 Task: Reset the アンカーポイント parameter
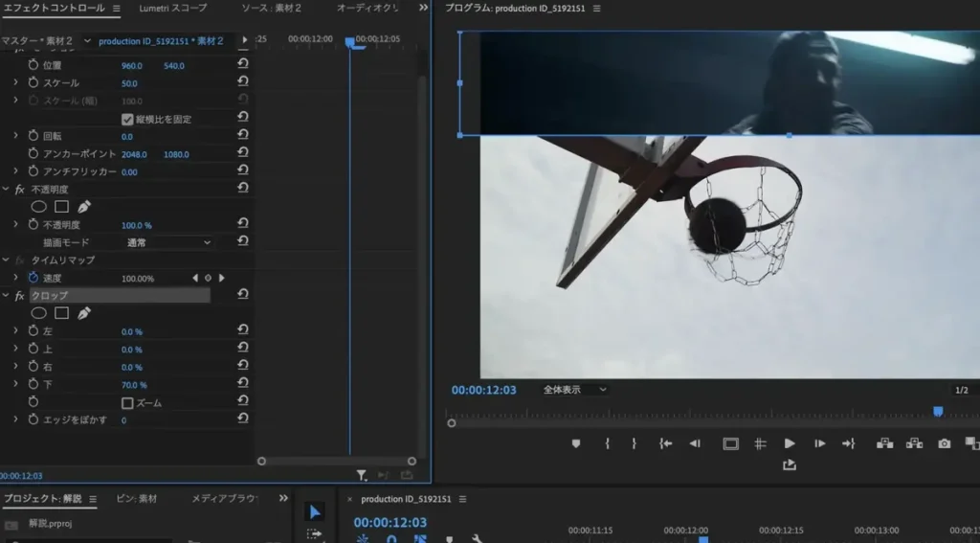(x=243, y=152)
